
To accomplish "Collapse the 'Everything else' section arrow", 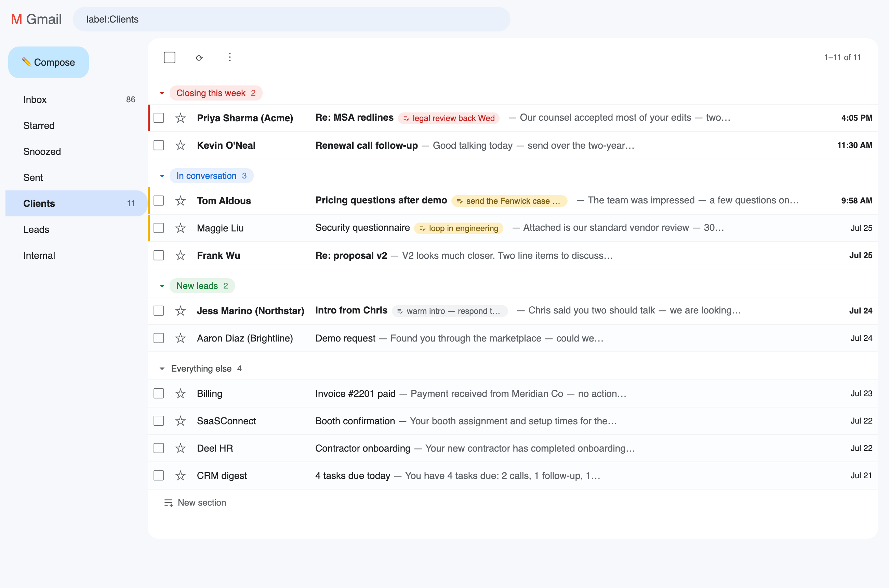I will point(162,369).
